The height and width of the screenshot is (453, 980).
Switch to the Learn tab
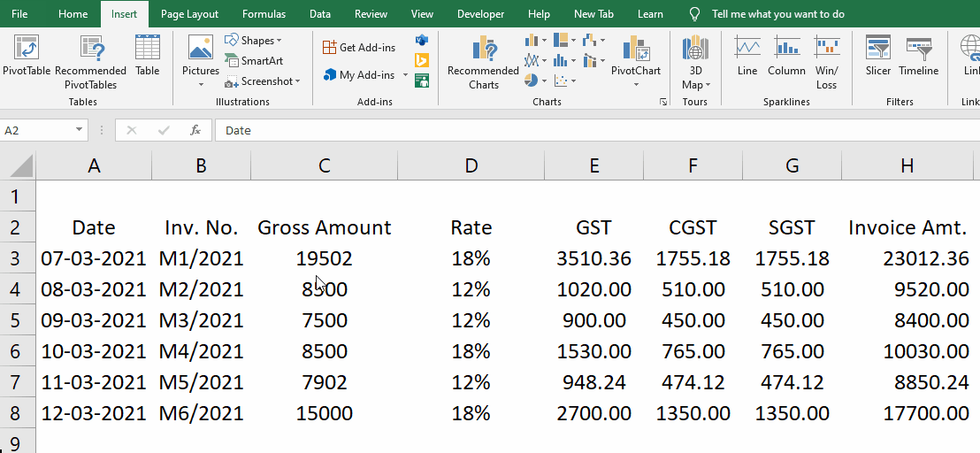pyautogui.click(x=651, y=14)
